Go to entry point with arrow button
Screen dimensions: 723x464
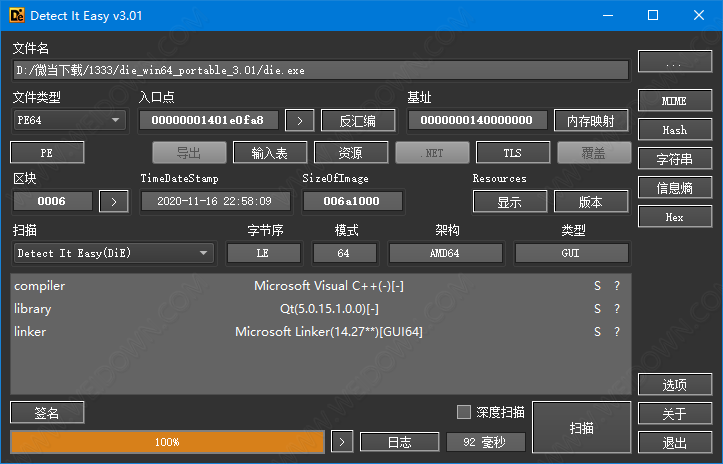(x=300, y=121)
